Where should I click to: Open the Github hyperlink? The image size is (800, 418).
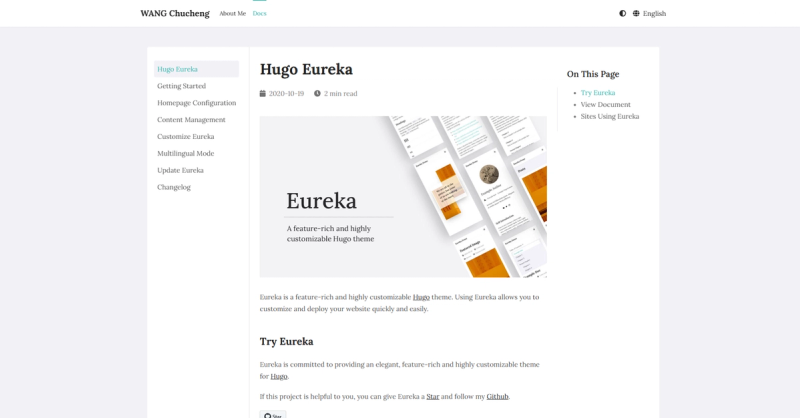click(x=497, y=396)
